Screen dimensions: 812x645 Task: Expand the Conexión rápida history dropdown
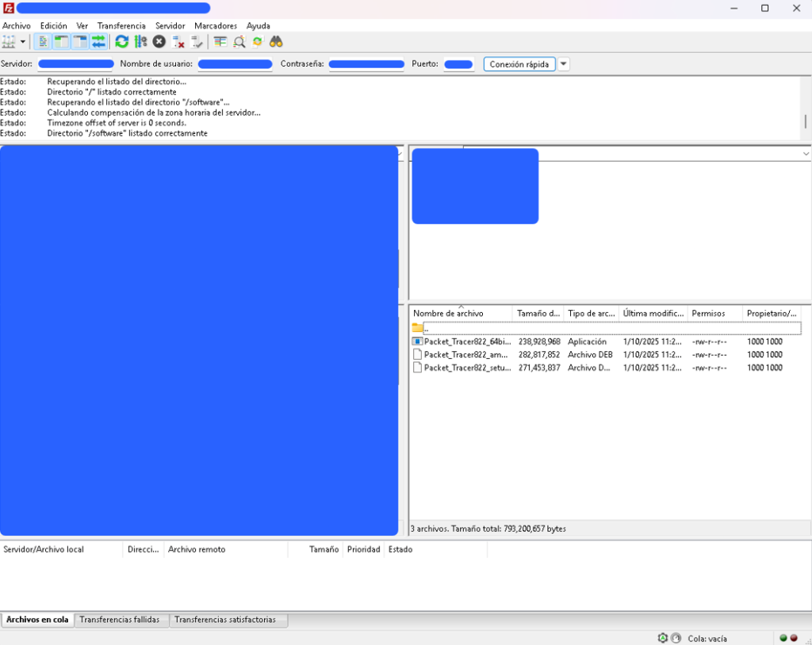pyautogui.click(x=564, y=64)
